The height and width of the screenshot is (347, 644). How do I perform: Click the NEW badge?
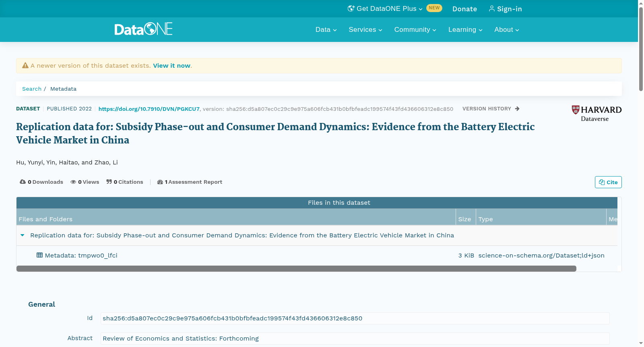[x=434, y=8]
